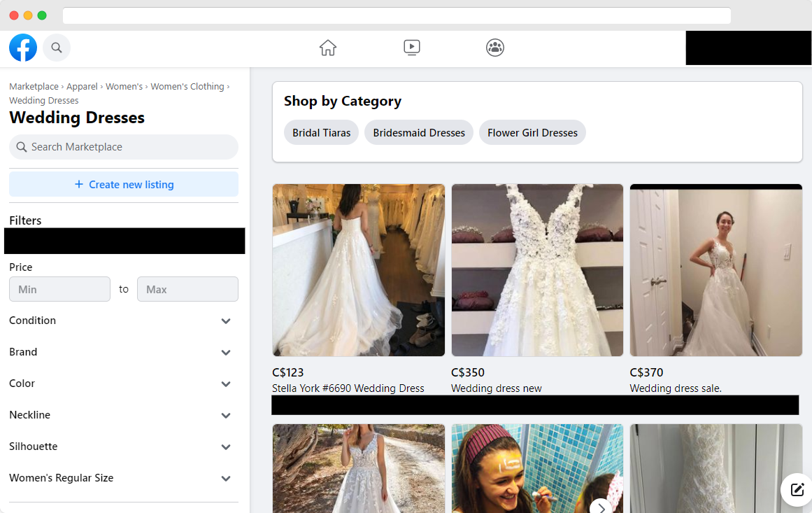Click the green maximize window button

click(42, 15)
